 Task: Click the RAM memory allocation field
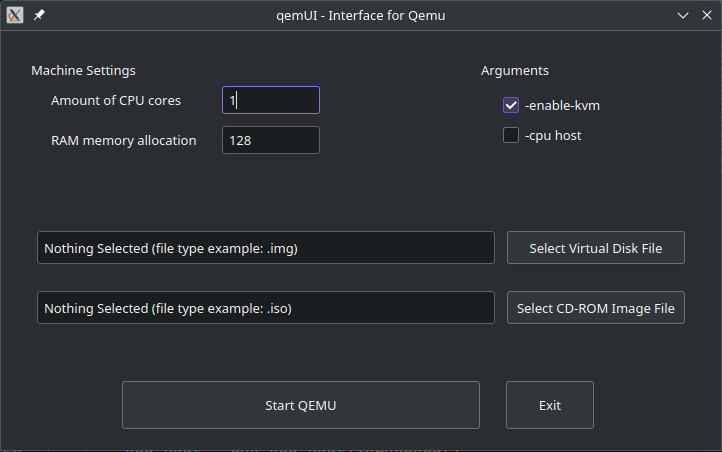[270, 140]
